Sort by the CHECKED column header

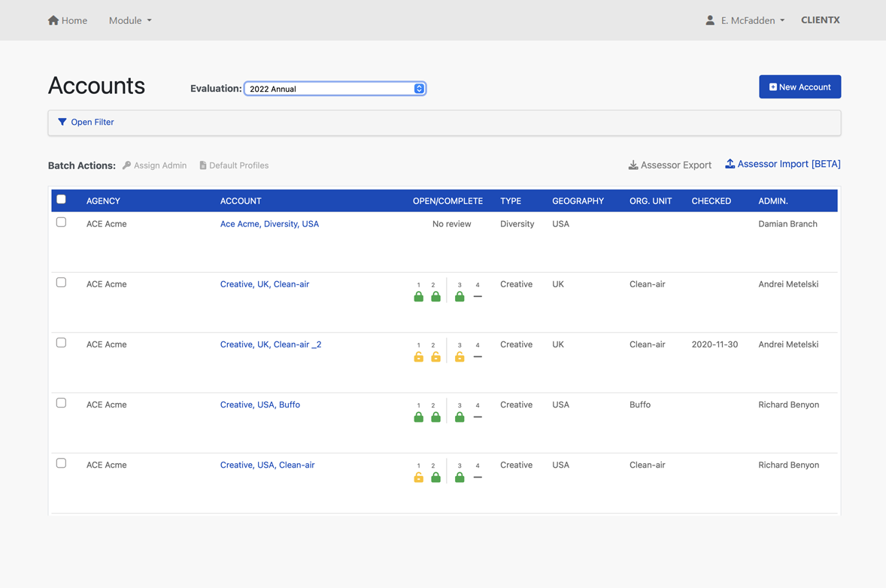click(712, 201)
